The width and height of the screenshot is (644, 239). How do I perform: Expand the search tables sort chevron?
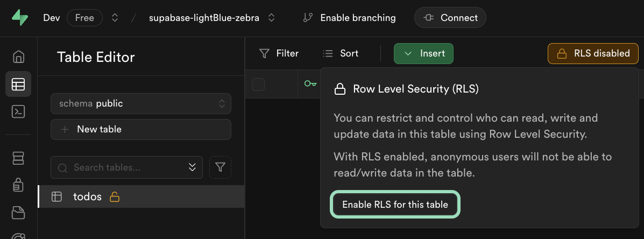click(192, 167)
